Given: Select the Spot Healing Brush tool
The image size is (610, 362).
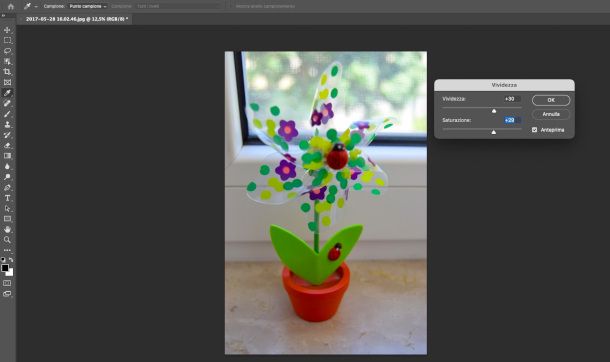Looking at the screenshot, I should point(7,103).
